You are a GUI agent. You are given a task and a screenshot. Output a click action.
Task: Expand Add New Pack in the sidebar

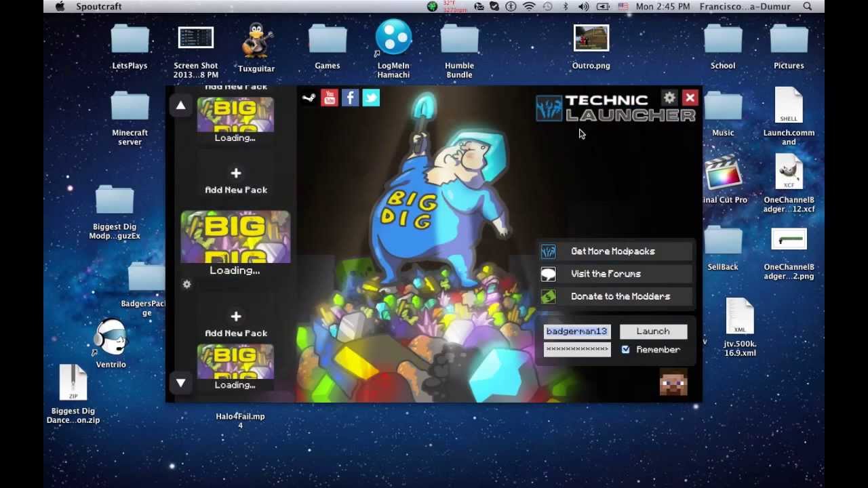(x=235, y=178)
